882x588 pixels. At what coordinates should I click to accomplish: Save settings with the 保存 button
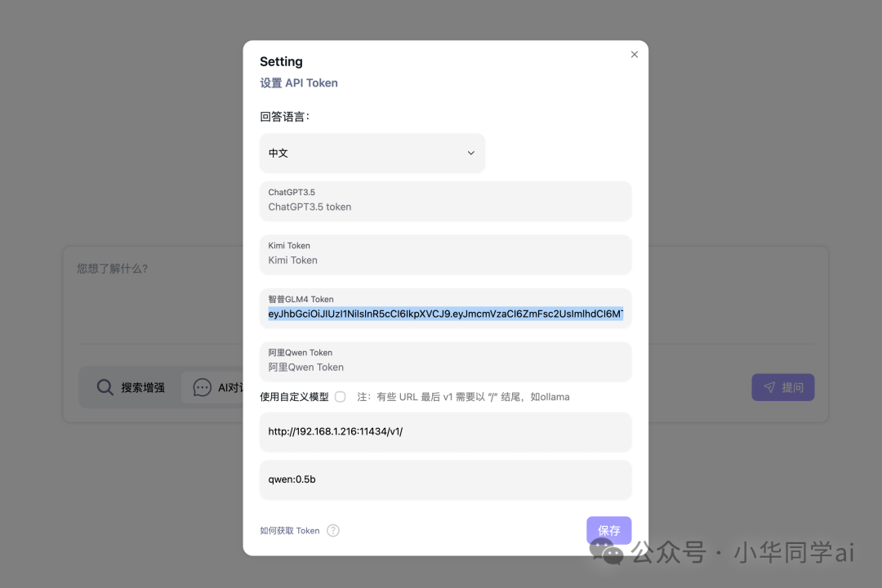(608, 530)
